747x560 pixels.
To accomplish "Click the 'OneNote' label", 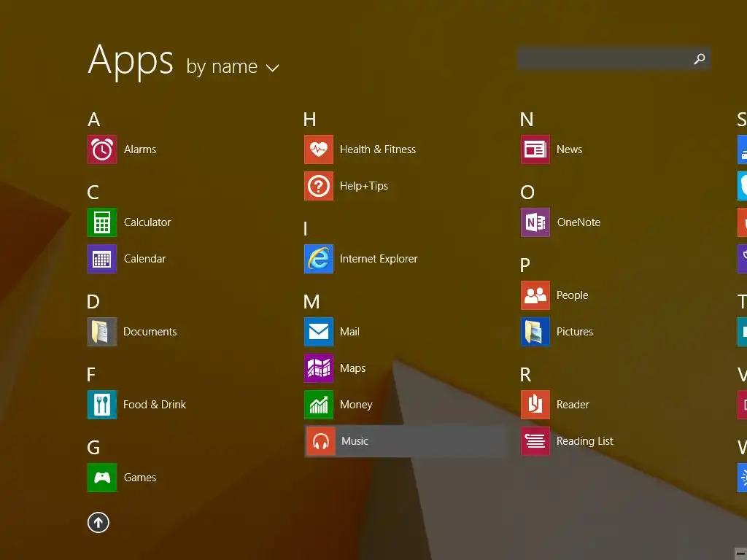I will pos(578,222).
